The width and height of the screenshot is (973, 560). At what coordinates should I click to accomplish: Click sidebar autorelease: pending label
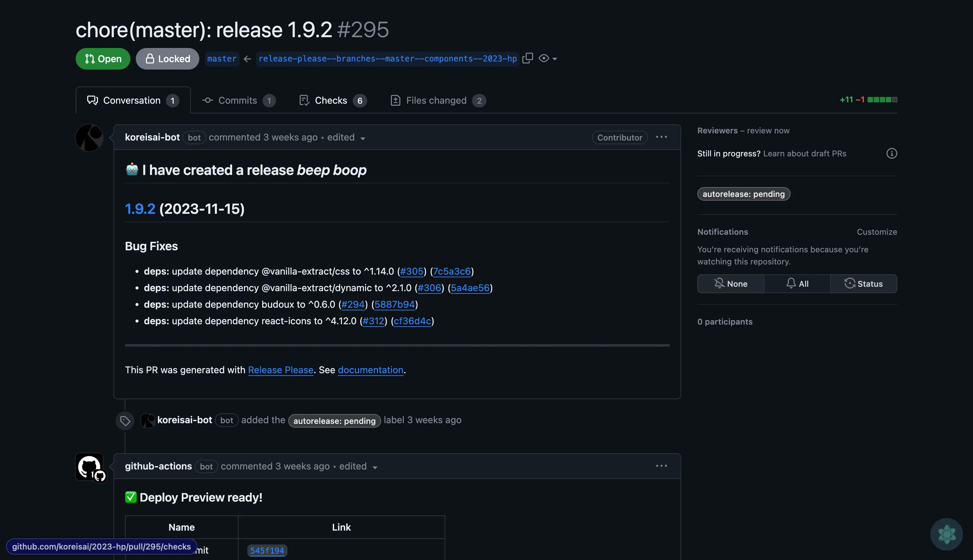coord(743,194)
